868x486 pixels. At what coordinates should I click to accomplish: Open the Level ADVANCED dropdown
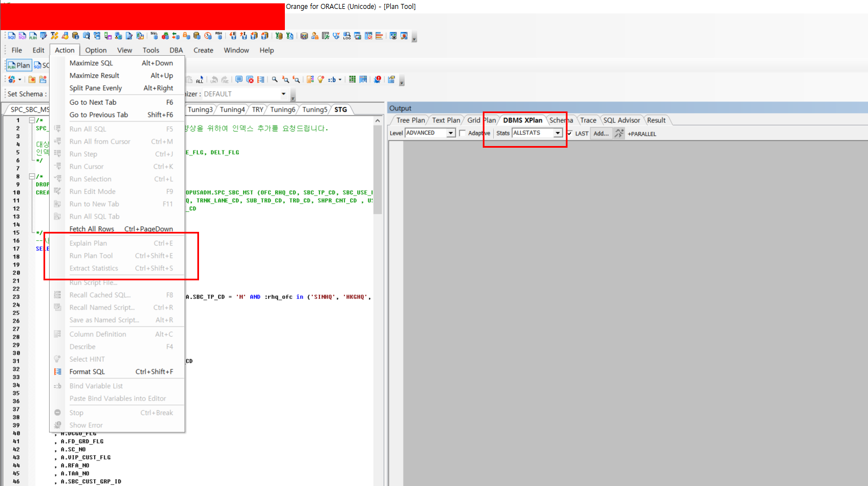point(450,133)
